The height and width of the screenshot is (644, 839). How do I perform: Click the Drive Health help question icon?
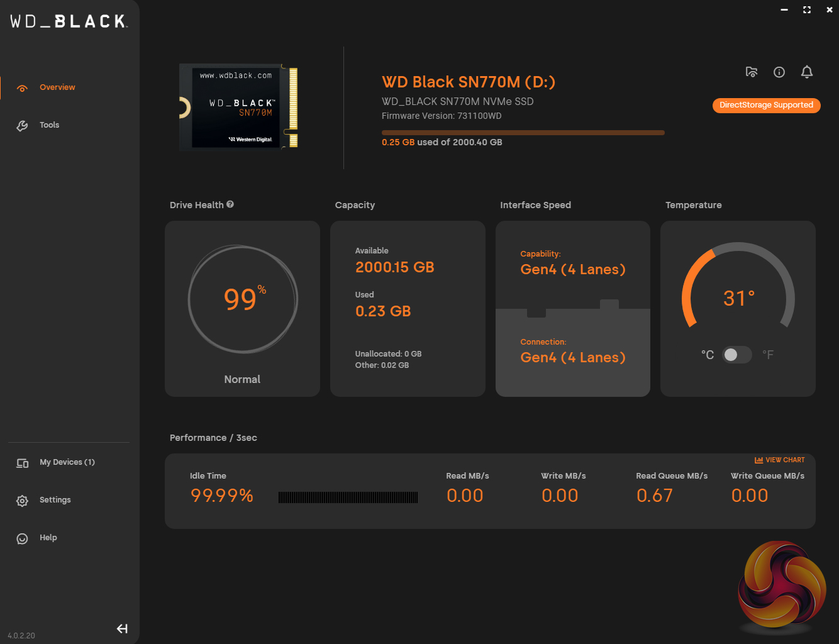click(x=230, y=204)
